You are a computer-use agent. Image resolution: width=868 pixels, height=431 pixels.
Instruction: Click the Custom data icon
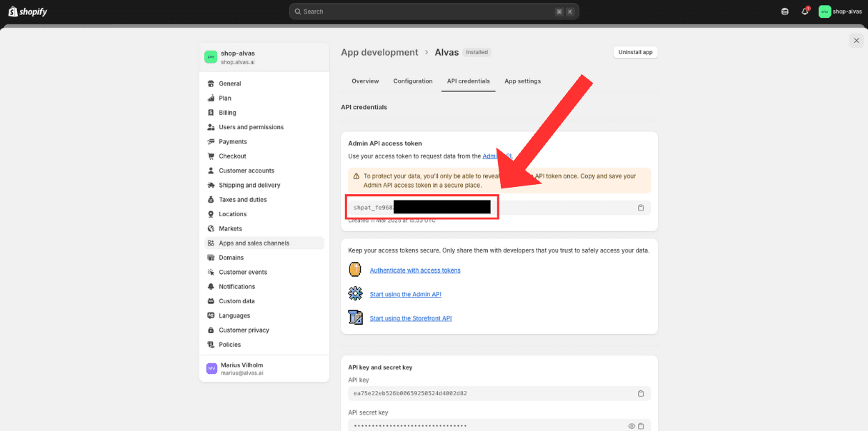211,301
